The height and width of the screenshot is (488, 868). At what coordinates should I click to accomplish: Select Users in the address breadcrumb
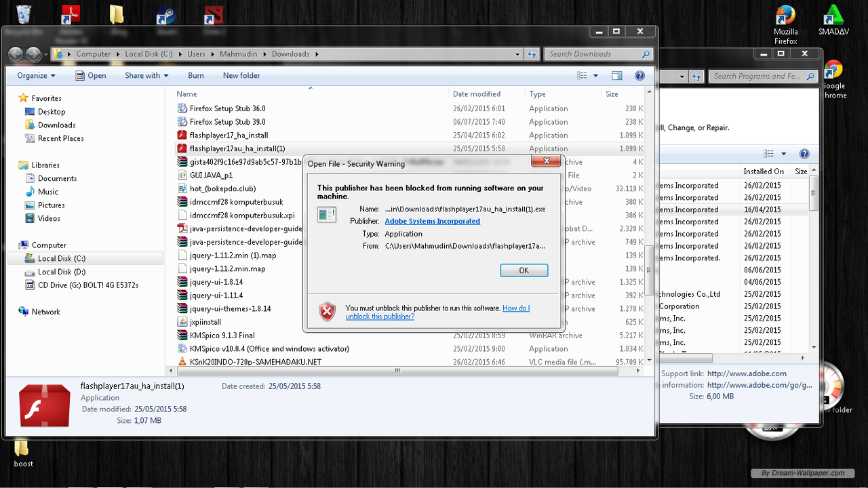click(x=196, y=54)
